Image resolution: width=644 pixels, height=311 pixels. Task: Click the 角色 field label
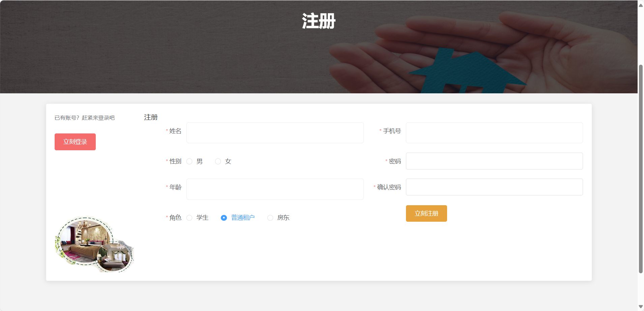pyautogui.click(x=175, y=217)
